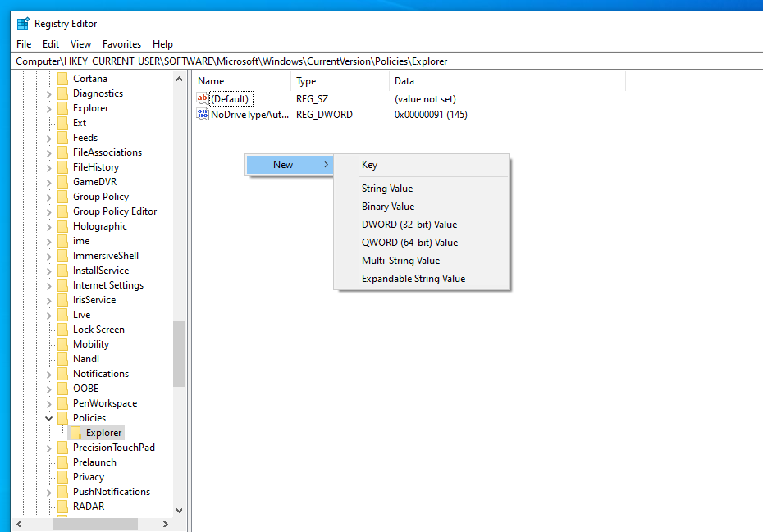
Task: Open the Edit menu
Action: coord(51,44)
